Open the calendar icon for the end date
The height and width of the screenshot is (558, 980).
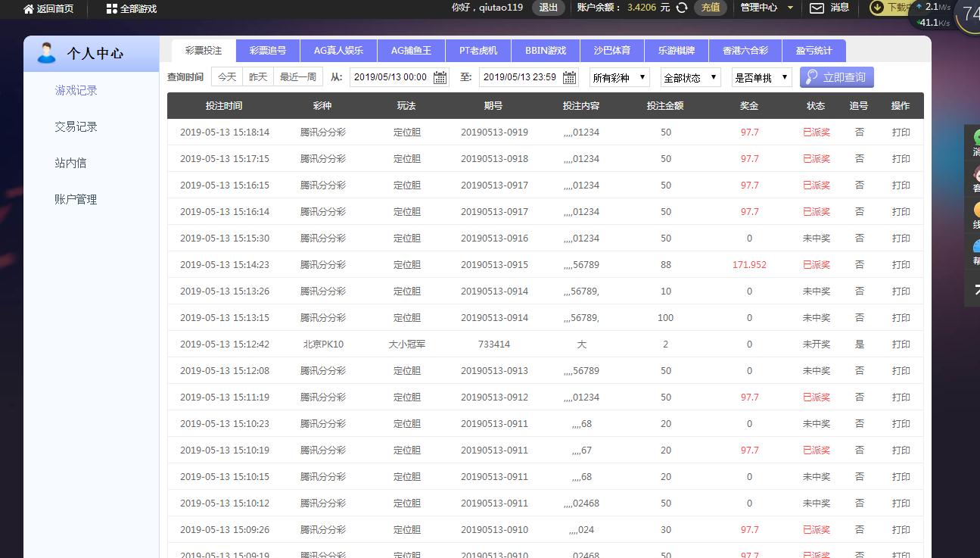(x=568, y=77)
